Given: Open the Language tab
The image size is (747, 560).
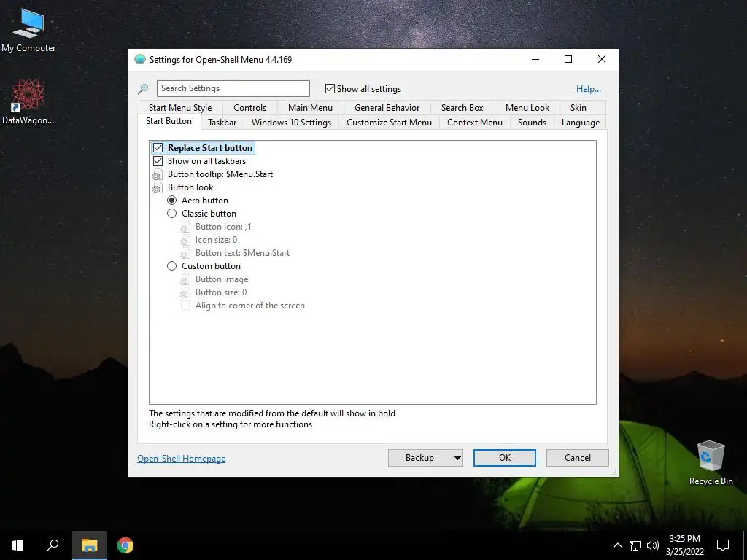Looking at the screenshot, I should [580, 122].
